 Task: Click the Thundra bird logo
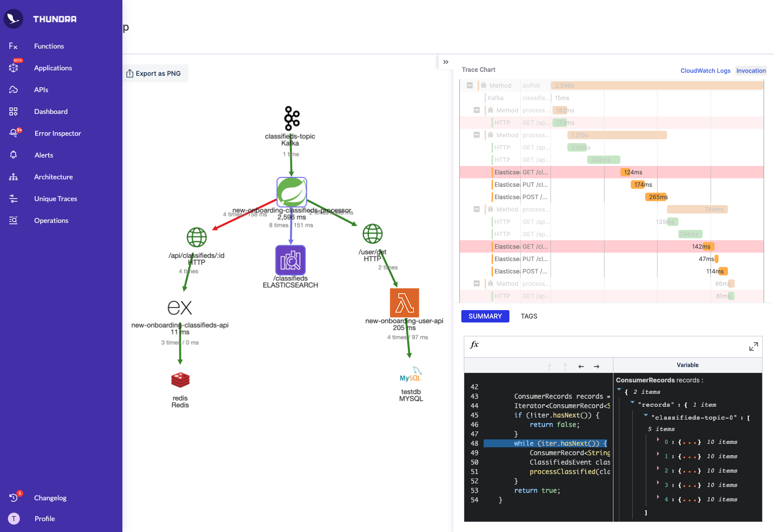tap(13, 19)
